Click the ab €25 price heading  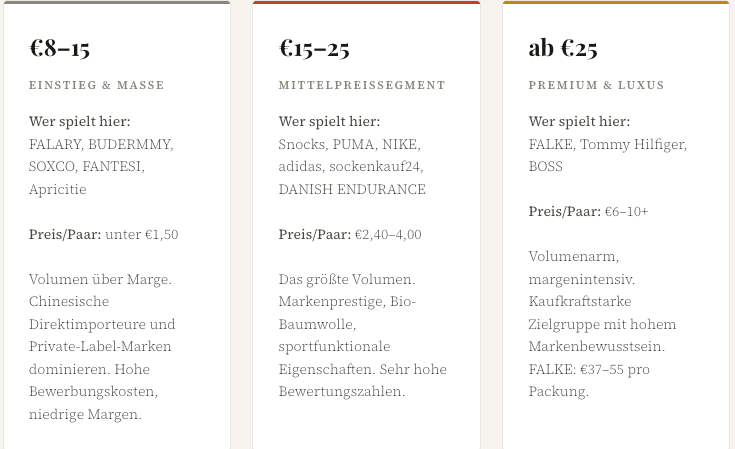click(563, 48)
